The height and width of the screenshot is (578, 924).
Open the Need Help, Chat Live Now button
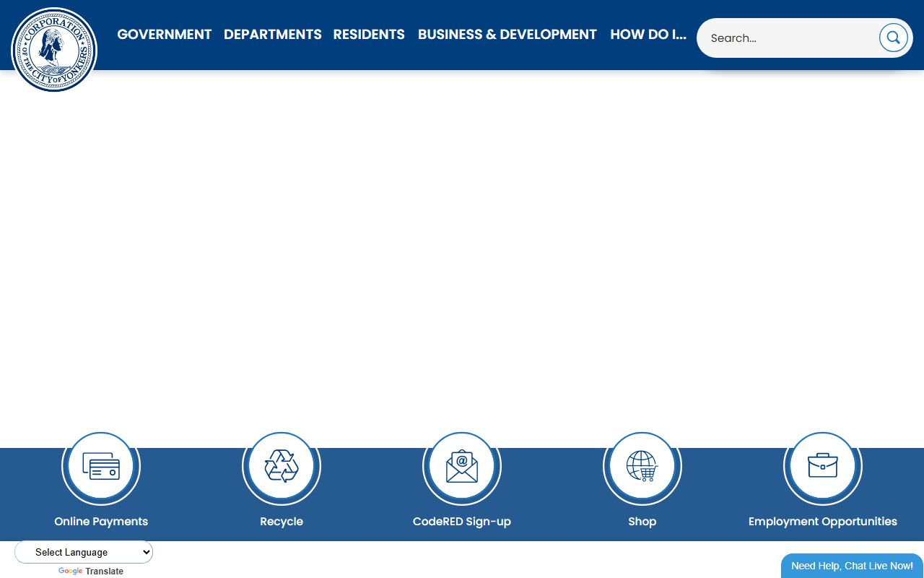tap(852, 566)
